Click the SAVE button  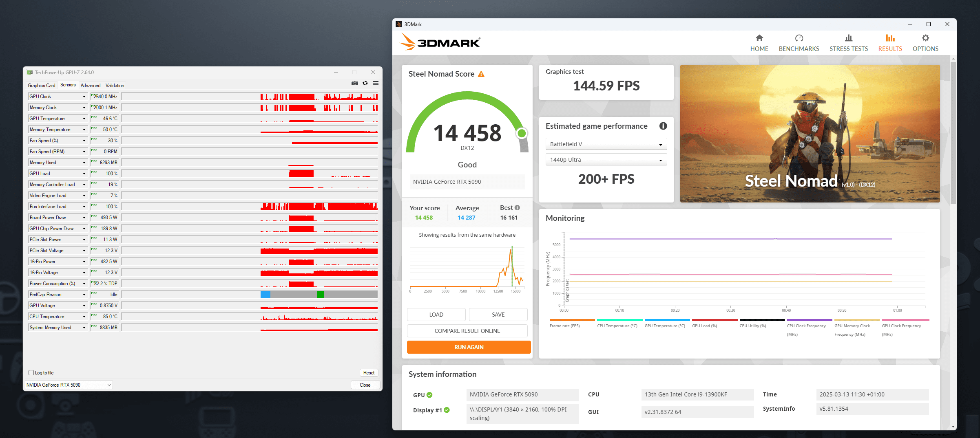click(498, 315)
